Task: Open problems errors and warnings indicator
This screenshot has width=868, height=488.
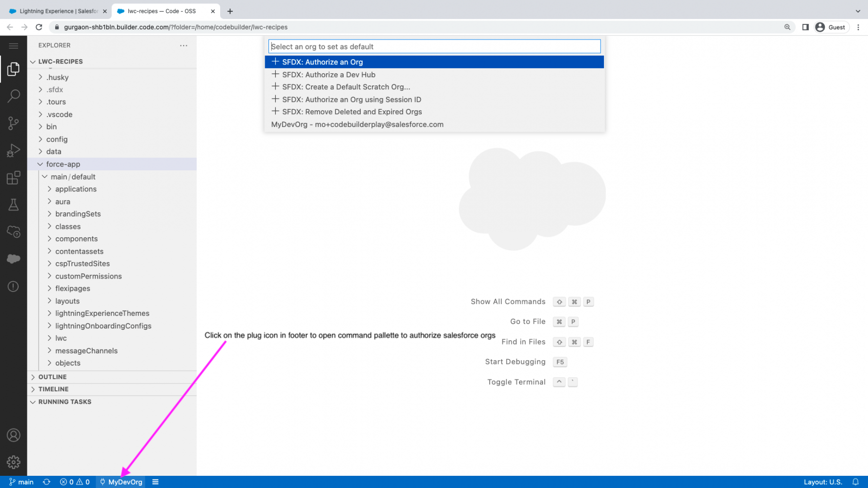Action: (75, 482)
